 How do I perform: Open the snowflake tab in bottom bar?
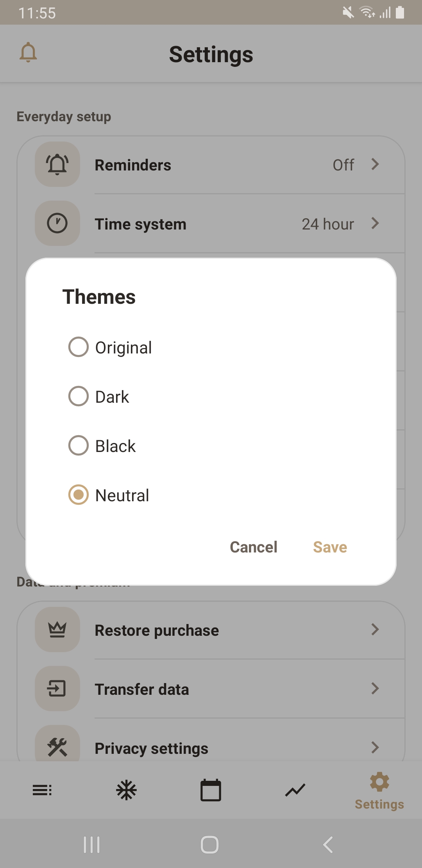coord(127,790)
